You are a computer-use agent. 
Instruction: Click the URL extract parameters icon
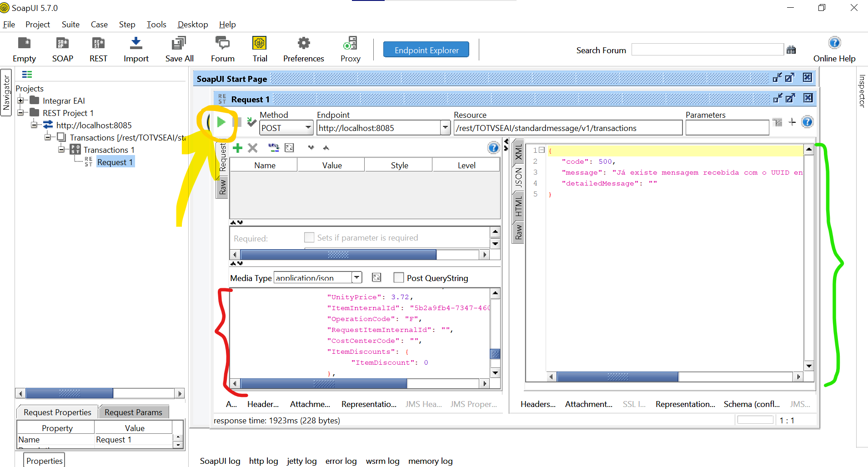coord(274,148)
